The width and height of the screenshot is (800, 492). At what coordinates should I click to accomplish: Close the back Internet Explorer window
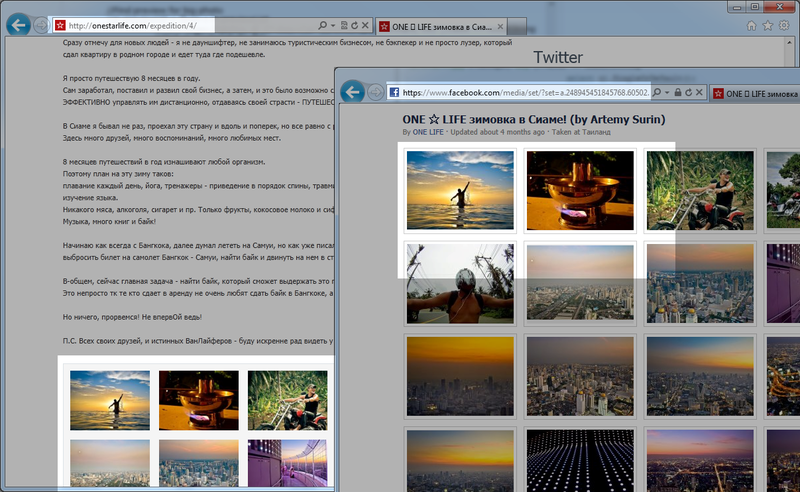[x=780, y=7]
